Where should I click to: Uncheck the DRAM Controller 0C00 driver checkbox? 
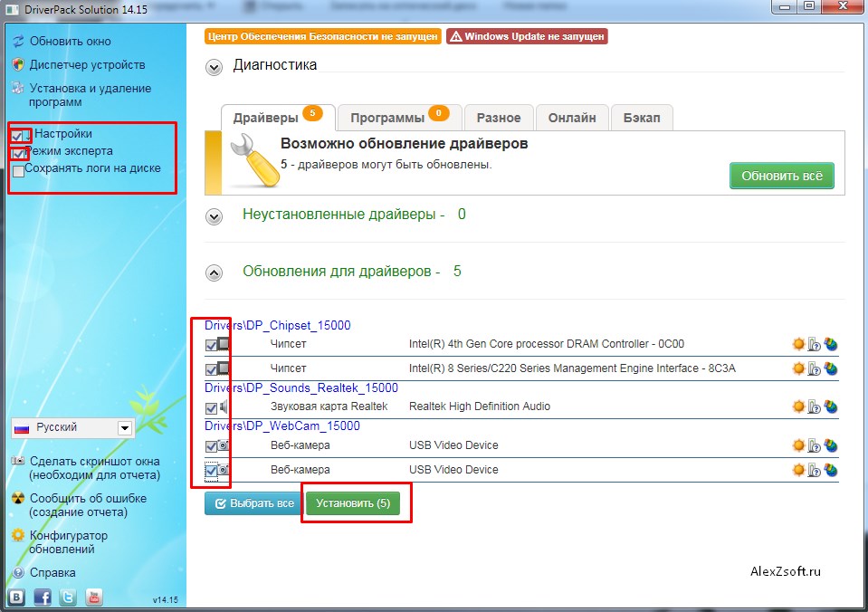(x=211, y=346)
